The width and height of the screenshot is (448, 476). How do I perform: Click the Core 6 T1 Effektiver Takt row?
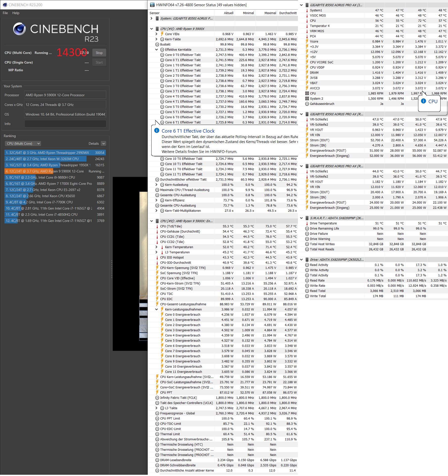click(223, 122)
